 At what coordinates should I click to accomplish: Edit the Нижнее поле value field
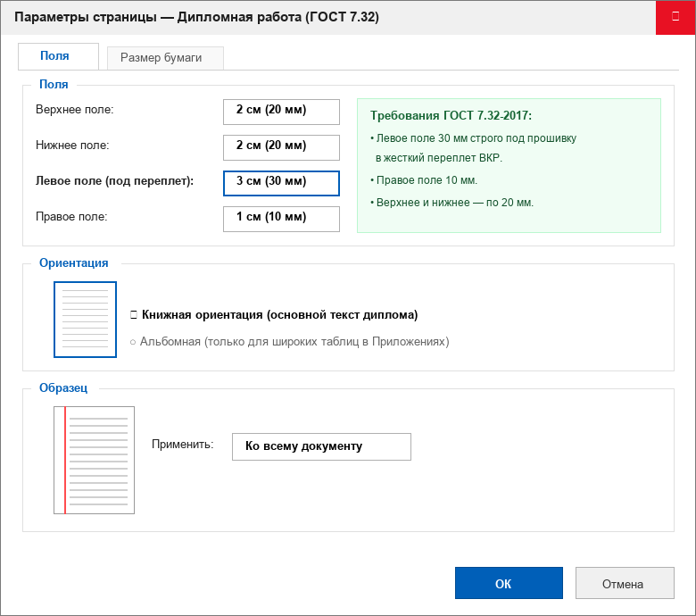pyautogui.click(x=281, y=147)
